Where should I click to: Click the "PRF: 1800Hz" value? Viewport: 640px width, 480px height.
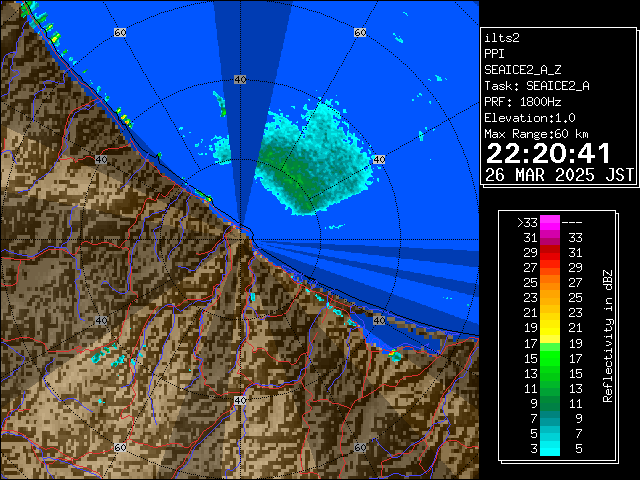click(523, 102)
